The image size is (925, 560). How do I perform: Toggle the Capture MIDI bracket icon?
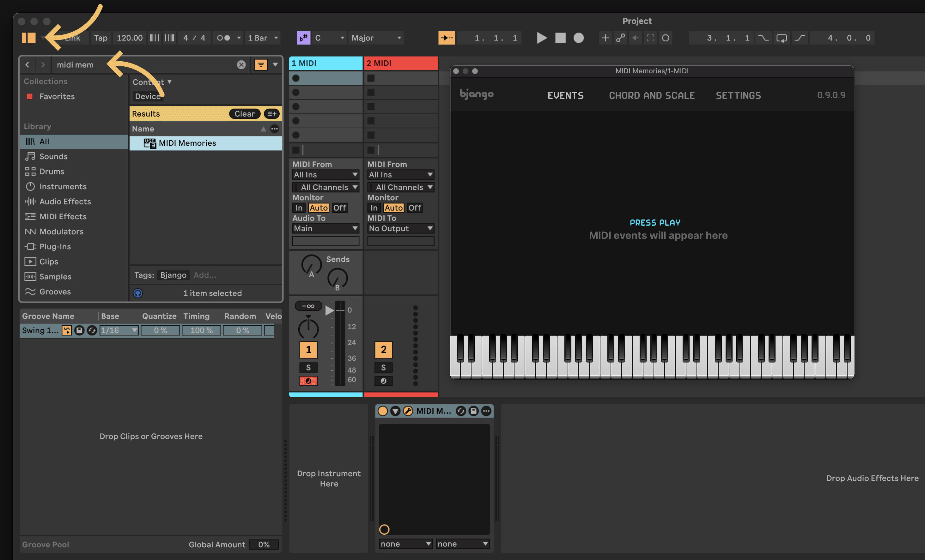[650, 38]
